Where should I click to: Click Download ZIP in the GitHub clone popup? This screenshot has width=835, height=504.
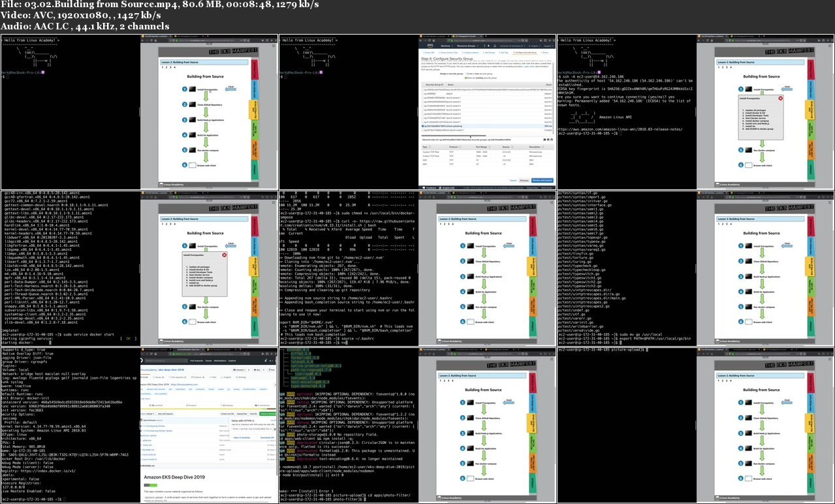(267, 437)
